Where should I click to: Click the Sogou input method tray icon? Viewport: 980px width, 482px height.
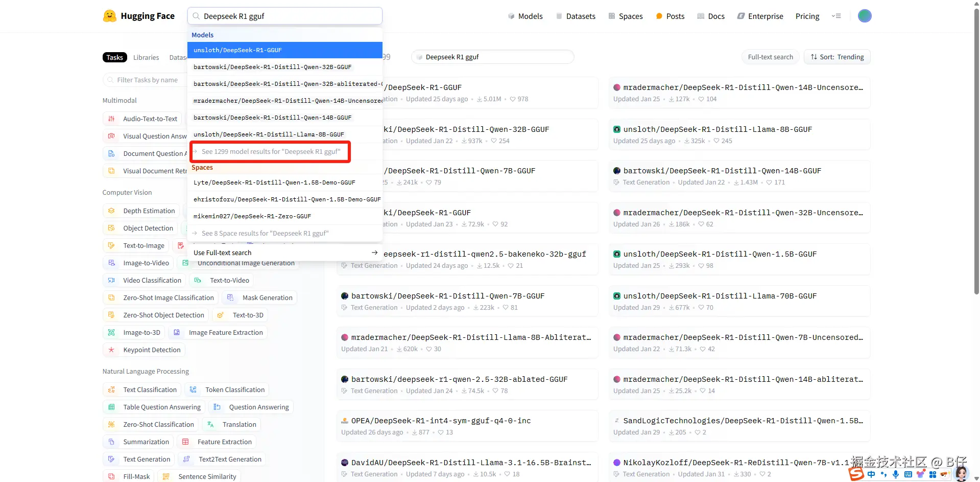pos(856,474)
